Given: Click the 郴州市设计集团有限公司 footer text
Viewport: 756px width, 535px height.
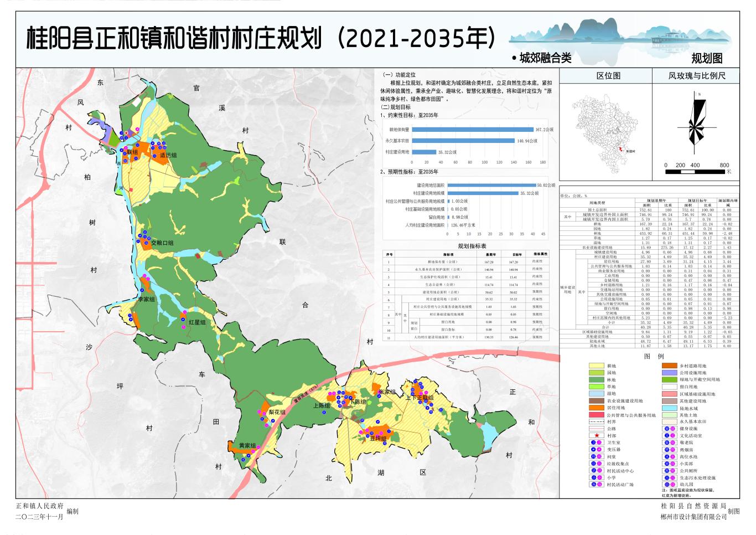Looking at the screenshot, I should (x=693, y=517).
